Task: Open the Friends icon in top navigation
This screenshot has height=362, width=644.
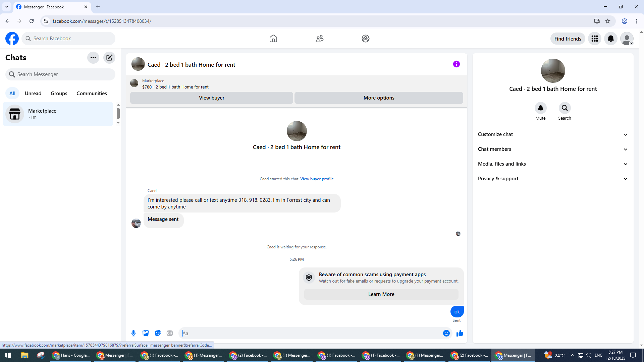Action: tap(320, 39)
